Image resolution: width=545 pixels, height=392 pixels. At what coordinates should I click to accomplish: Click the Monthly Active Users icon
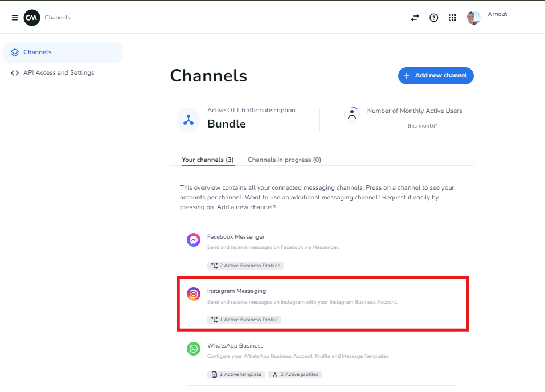pyautogui.click(x=352, y=115)
